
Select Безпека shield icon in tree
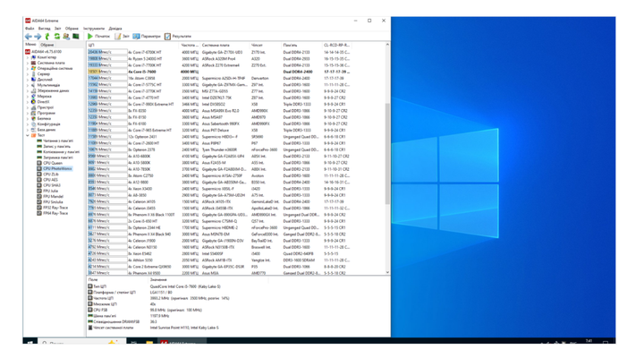pyautogui.click(x=34, y=118)
